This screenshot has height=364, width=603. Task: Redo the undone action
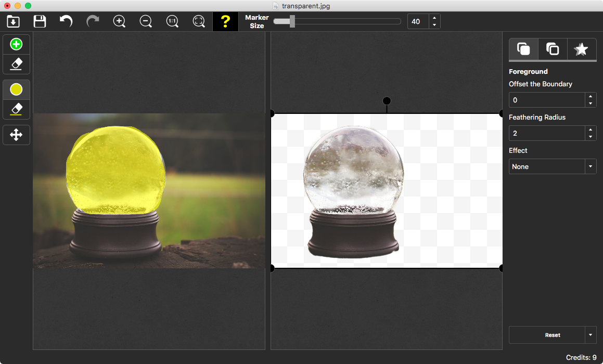[93, 21]
